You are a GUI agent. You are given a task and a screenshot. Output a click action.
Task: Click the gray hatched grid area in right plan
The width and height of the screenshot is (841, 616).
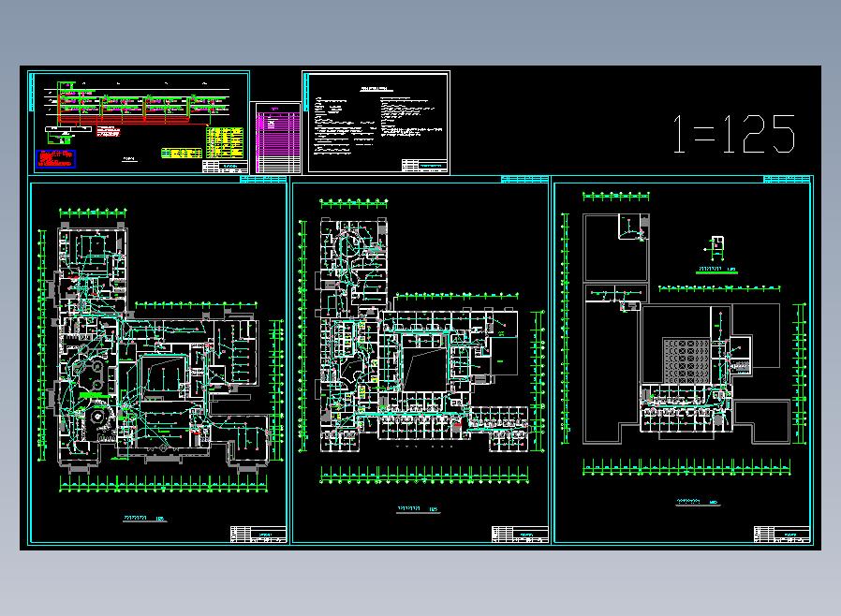(x=686, y=360)
